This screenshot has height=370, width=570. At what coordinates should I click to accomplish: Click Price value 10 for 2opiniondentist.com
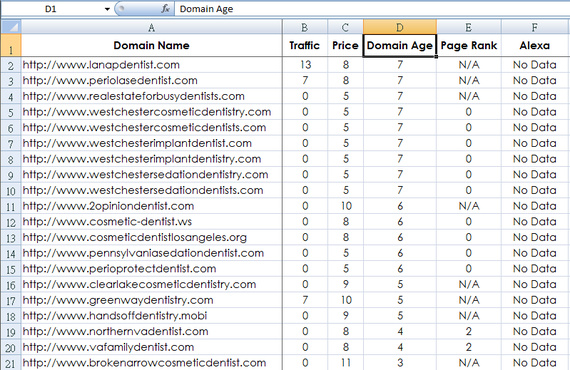point(346,206)
